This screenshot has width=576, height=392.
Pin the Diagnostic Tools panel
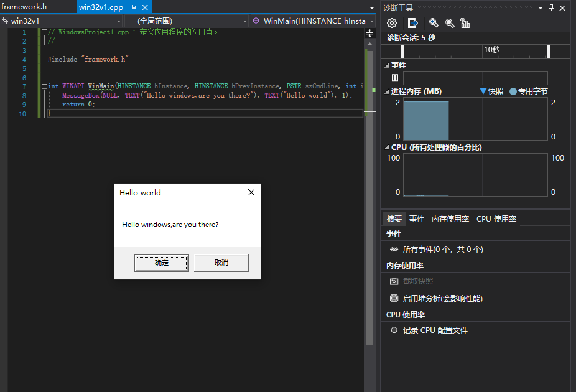pyautogui.click(x=551, y=7)
